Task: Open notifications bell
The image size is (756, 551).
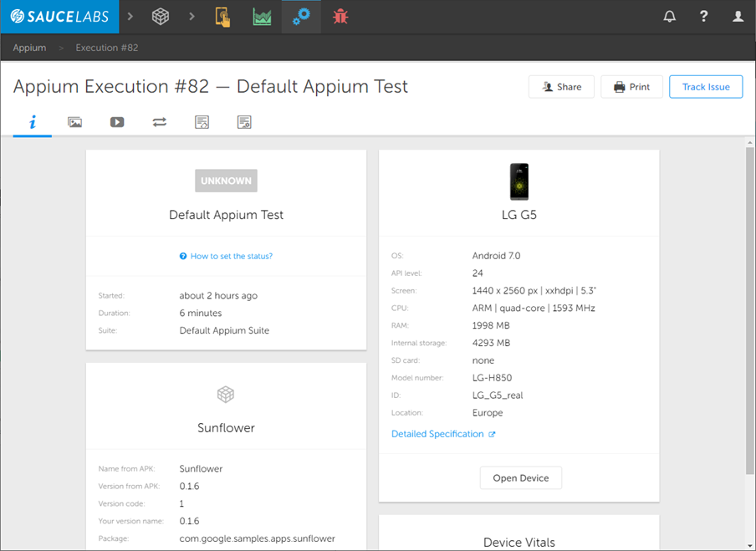Action: pyautogui.click(x=670, y=17)
